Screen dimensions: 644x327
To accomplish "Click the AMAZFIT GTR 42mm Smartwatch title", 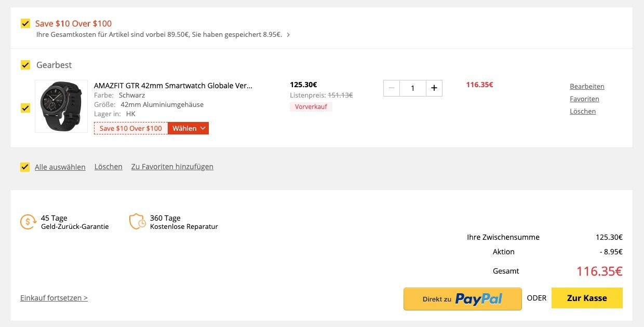I will 173,86.
